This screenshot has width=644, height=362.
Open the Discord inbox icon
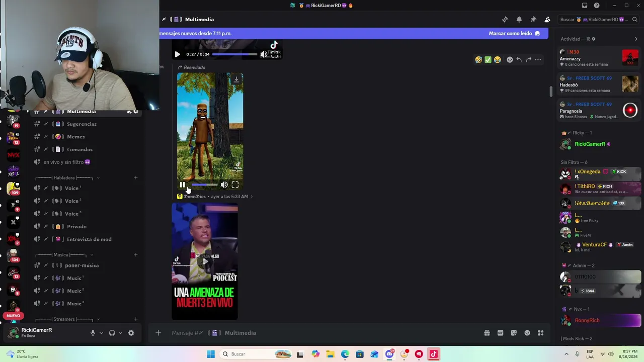click(x=585, y=6)
